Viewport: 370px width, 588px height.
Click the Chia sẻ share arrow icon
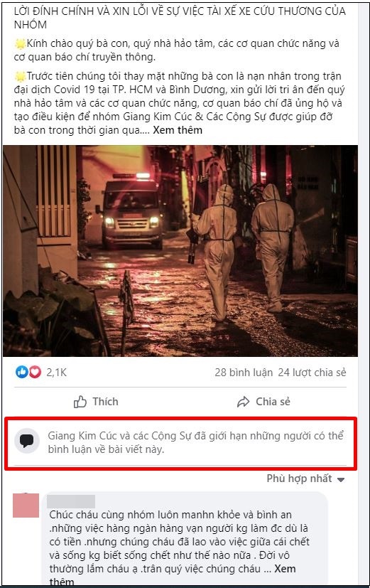click(243, 402)
